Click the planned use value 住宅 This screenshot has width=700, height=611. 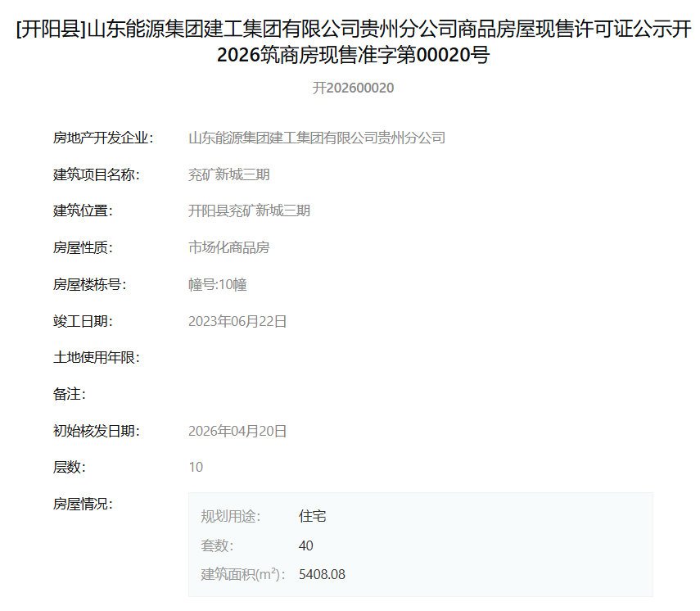point(312,516)
